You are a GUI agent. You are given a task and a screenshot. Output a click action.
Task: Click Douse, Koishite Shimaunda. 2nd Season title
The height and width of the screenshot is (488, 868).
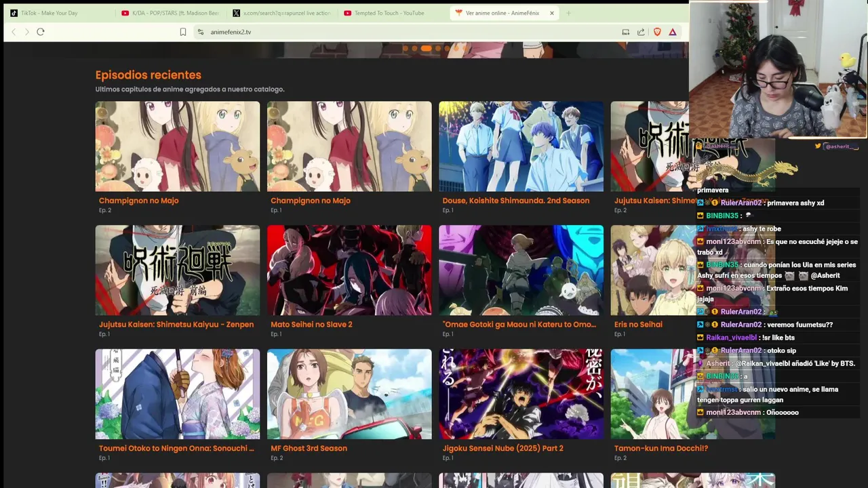click(x=516, y=201)
